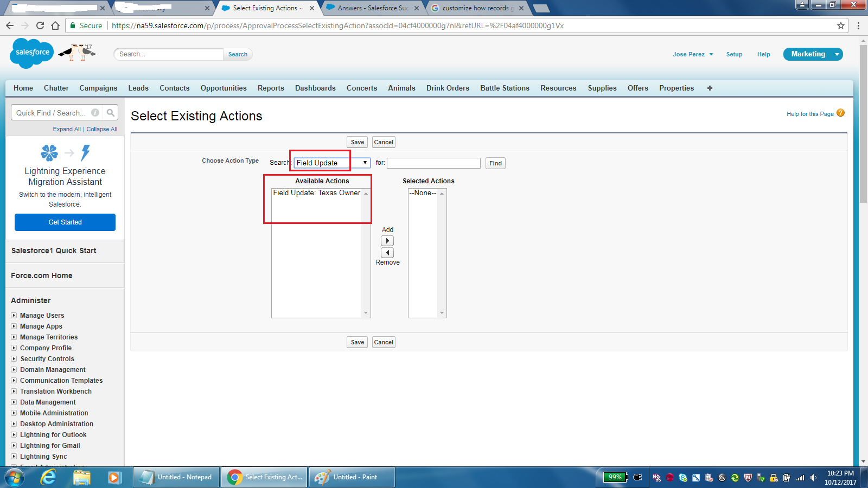
Task: Open Salesforce1 Quick Start in the sidebar
Action: [x=54, y=251]
